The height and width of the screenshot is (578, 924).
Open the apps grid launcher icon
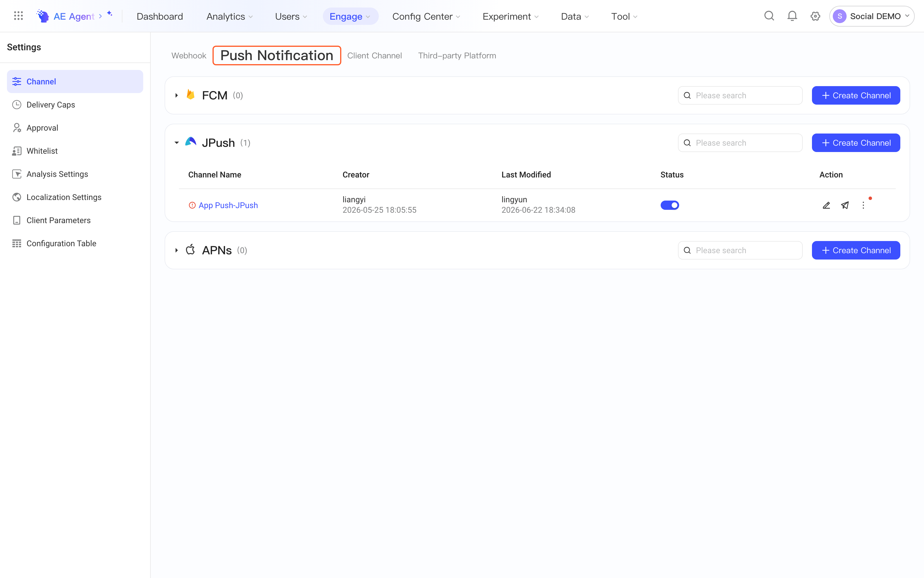[18, 16]
